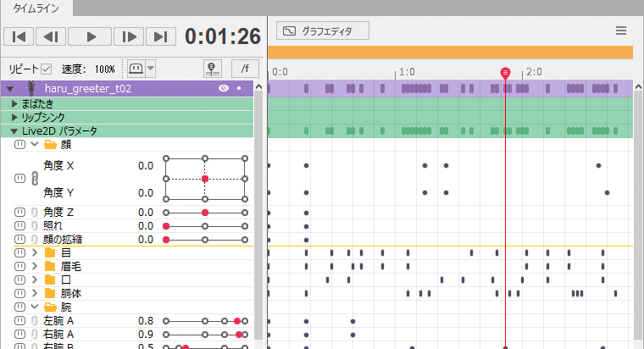Click link icon beside 右腕 A

click(35, 335)
